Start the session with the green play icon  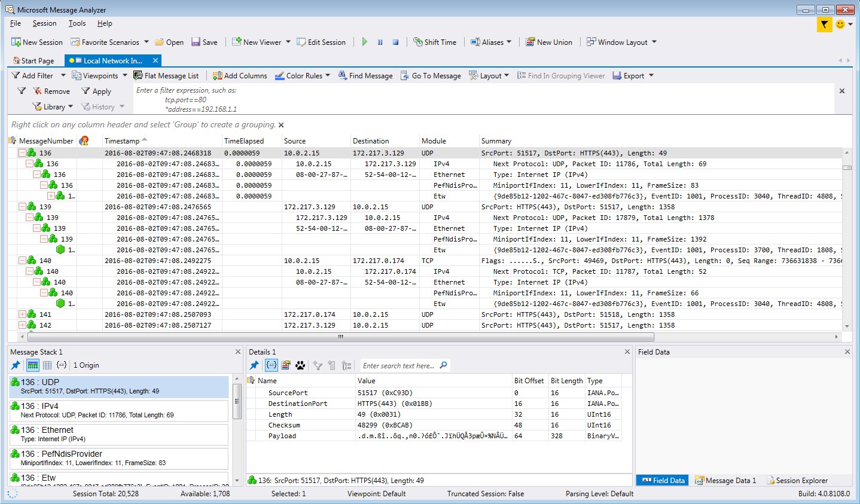pyautogui.click(x=365, y=42)
